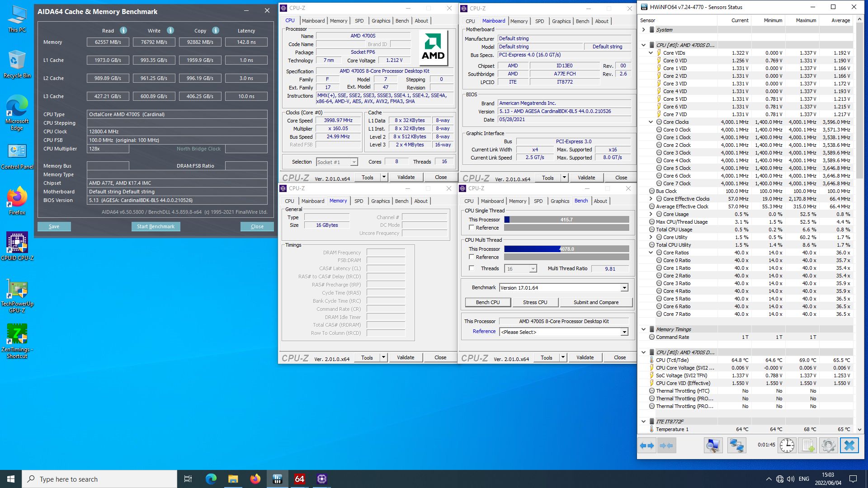Open the Benchmark version dropdown
The image size is (868, 488).
[x=624, y=288]
